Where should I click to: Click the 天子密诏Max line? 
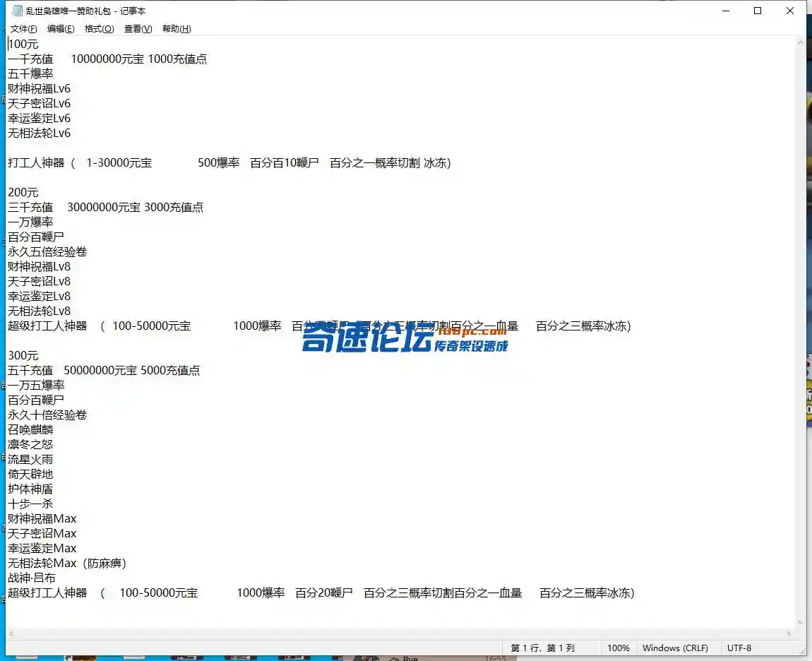pyautogui.click(x=42, y=534)
